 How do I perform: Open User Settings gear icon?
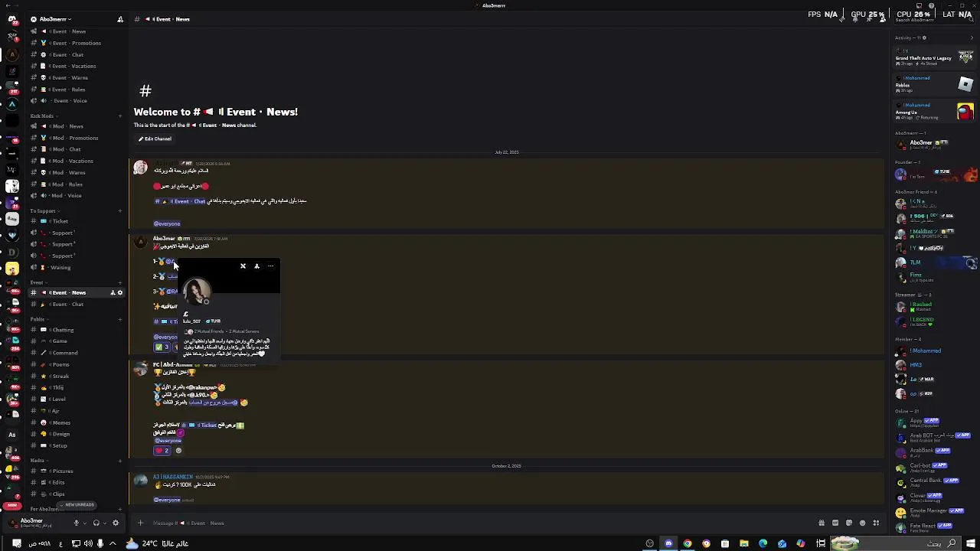(x=116, y=523)
